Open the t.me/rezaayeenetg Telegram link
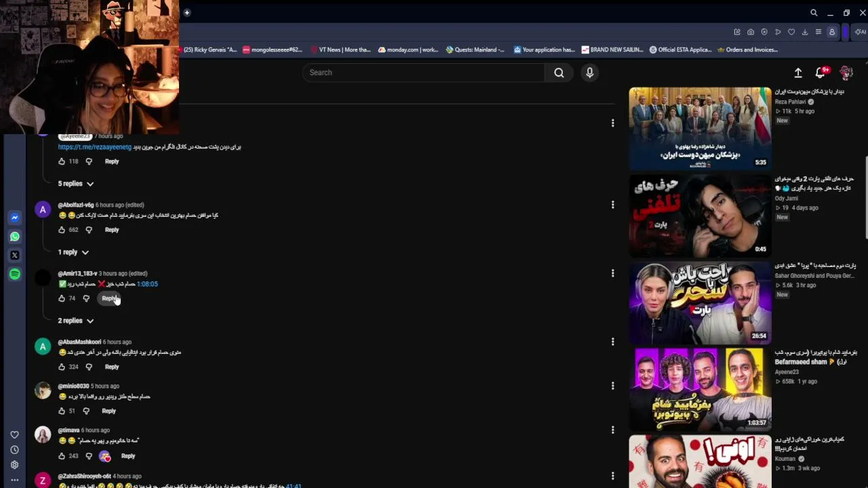This screenshot has height=488, width=868. click(x=95, y=147)
